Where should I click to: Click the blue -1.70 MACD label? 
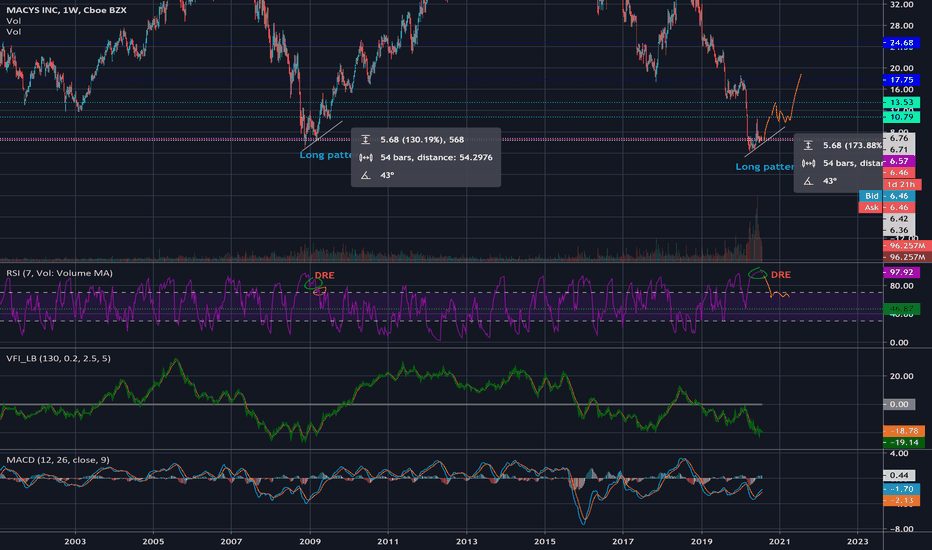pyautogui.click(x=901, y=489)
